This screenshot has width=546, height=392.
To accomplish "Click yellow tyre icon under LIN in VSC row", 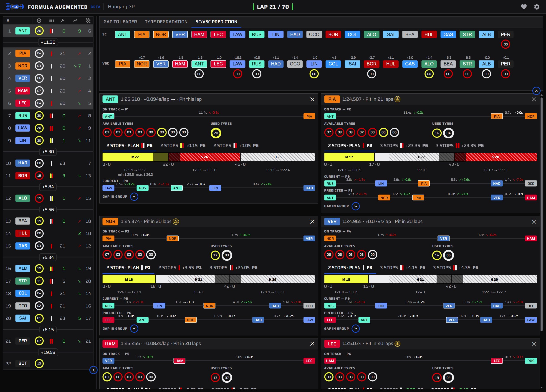I will pyautogui.click(x=314, y=74).
